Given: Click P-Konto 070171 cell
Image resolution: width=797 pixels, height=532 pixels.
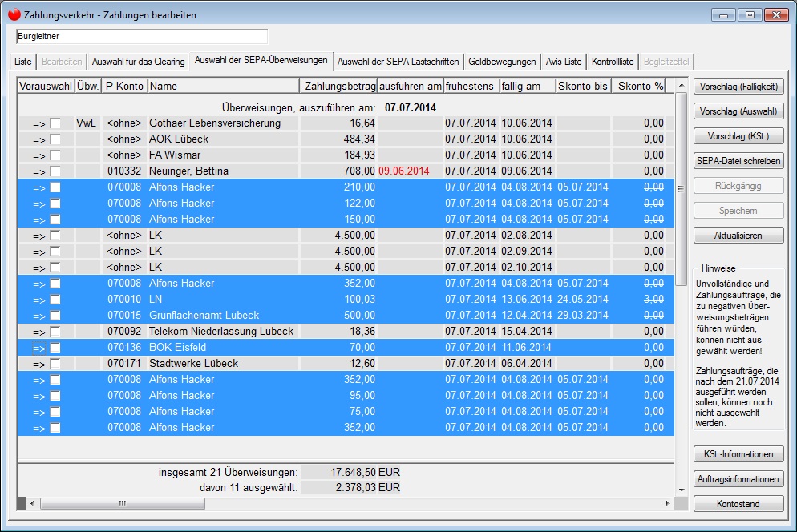Looking at the screenshot, I should tap(124, 363).
